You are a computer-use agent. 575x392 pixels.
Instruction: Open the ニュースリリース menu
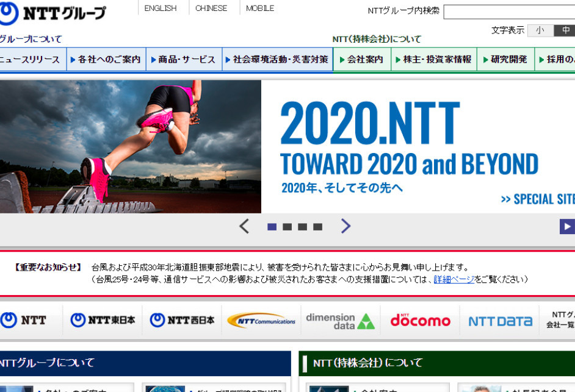(33, 59)
